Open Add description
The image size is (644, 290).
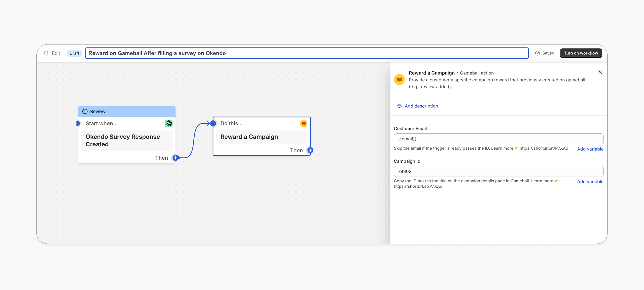click(421, 106)
